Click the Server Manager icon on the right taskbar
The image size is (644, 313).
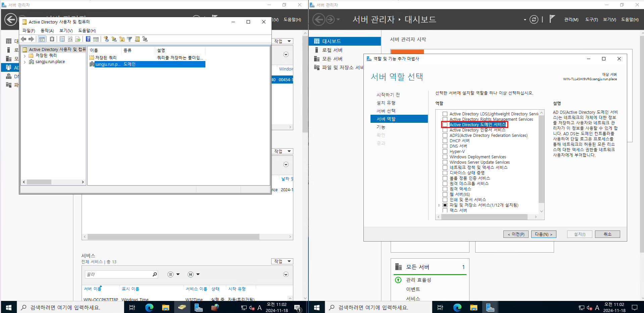click(x=490, y=307)
